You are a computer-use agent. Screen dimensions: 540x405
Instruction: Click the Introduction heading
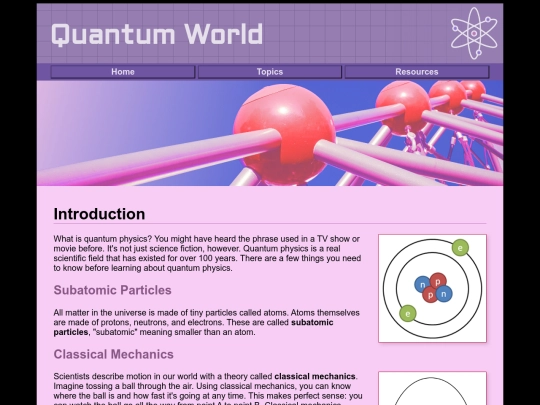click(x=99, y=214)
